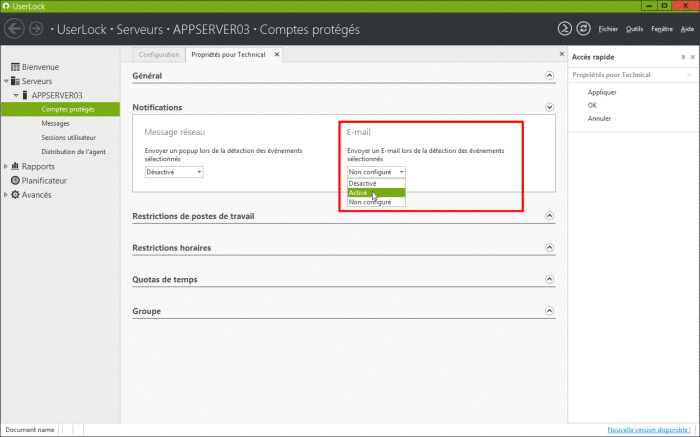The image size is (700, 437).
Task: Expand Restrictions de postes de travail section
Action: (550, 216)
